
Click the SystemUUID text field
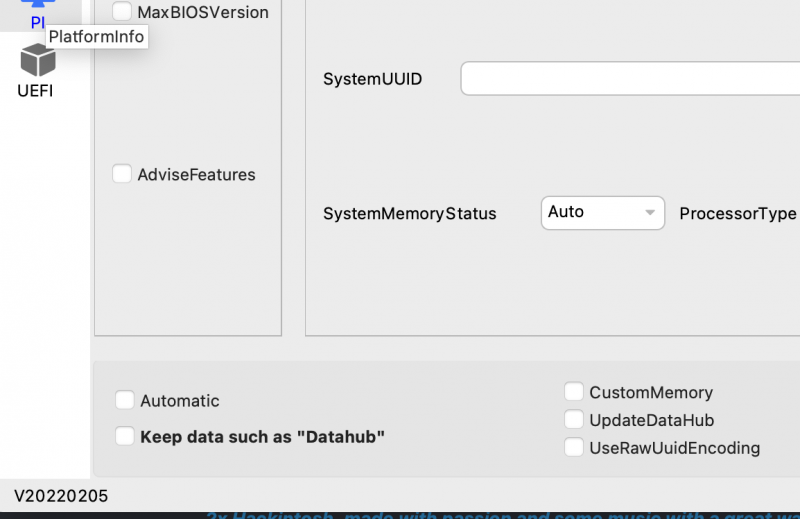point(630,79)
